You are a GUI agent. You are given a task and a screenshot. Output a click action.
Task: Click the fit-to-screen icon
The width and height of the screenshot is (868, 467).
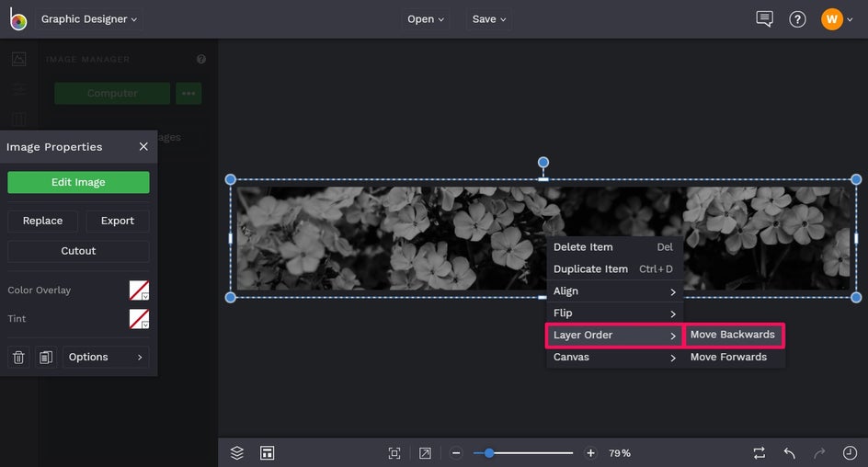click(394, 453)
